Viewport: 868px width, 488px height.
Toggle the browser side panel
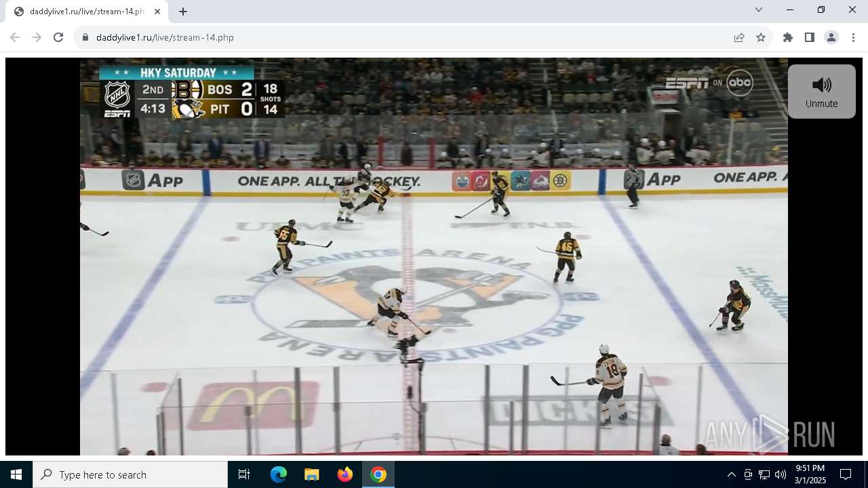click(x=810, y=37)
